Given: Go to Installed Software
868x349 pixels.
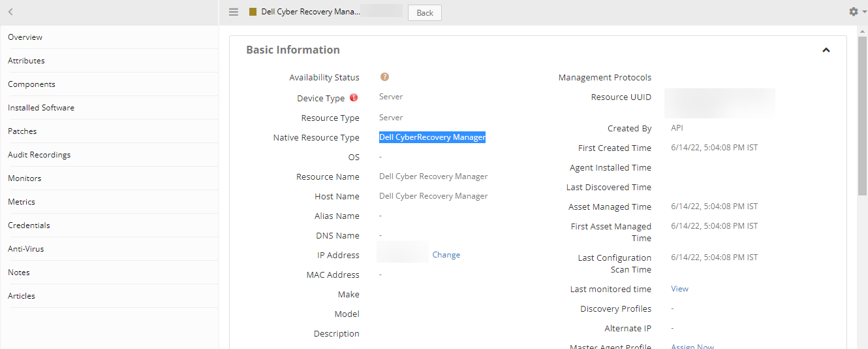Looking at the screenshot, I should 110,108.
